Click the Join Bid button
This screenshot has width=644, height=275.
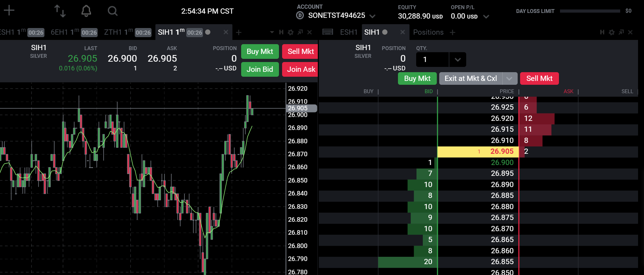click(x=260, y=69)
